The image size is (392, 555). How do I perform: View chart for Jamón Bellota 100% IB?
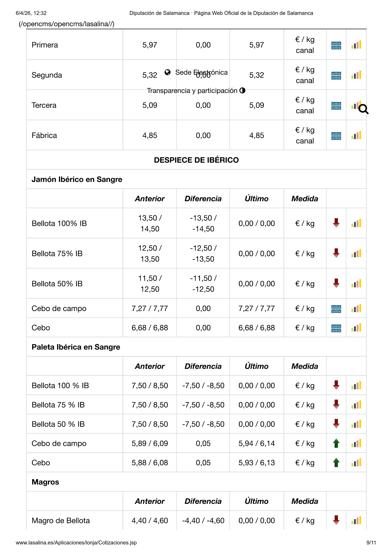click(356, 223)
